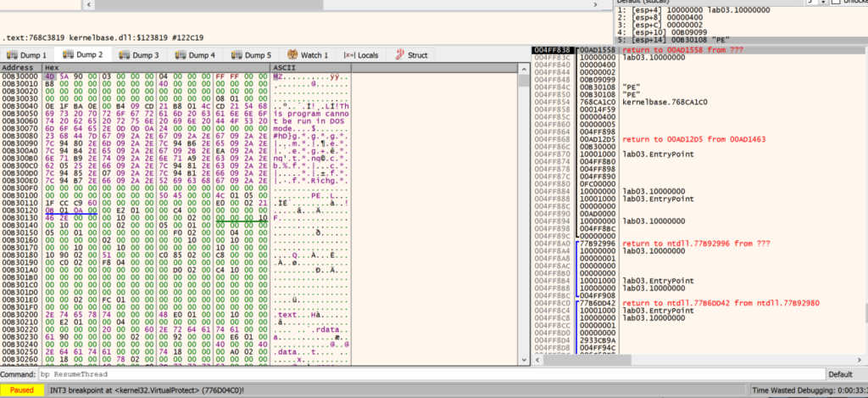The image size is (868, 398).
Task: Select stack address 004FF838
Action: click(553, 50)
